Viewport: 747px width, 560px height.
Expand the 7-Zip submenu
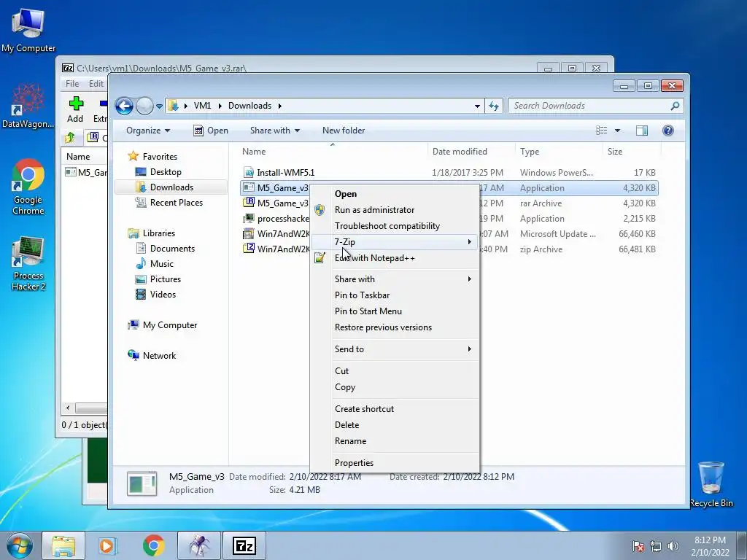pyautogui.click(x=394, y=242)
